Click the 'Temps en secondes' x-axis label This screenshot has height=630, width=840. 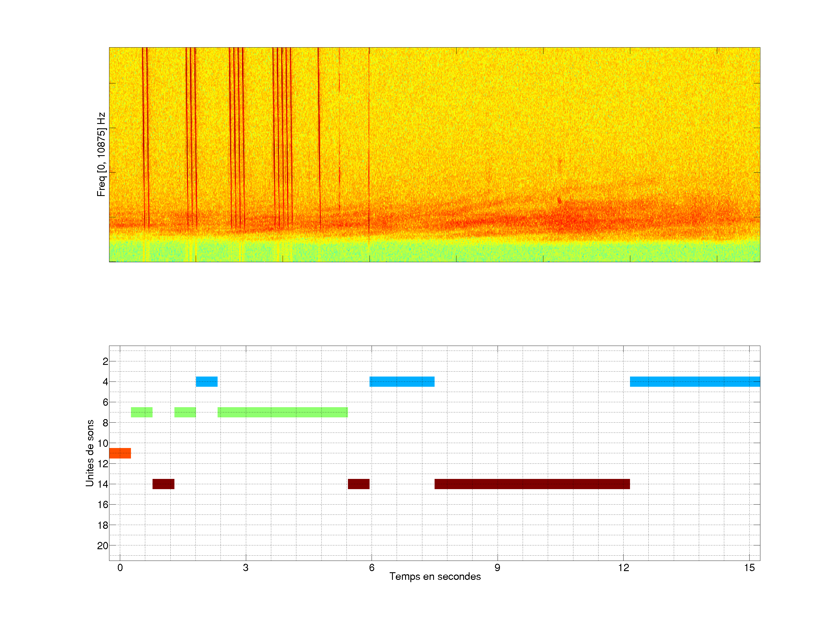click(x=435, y=576)
